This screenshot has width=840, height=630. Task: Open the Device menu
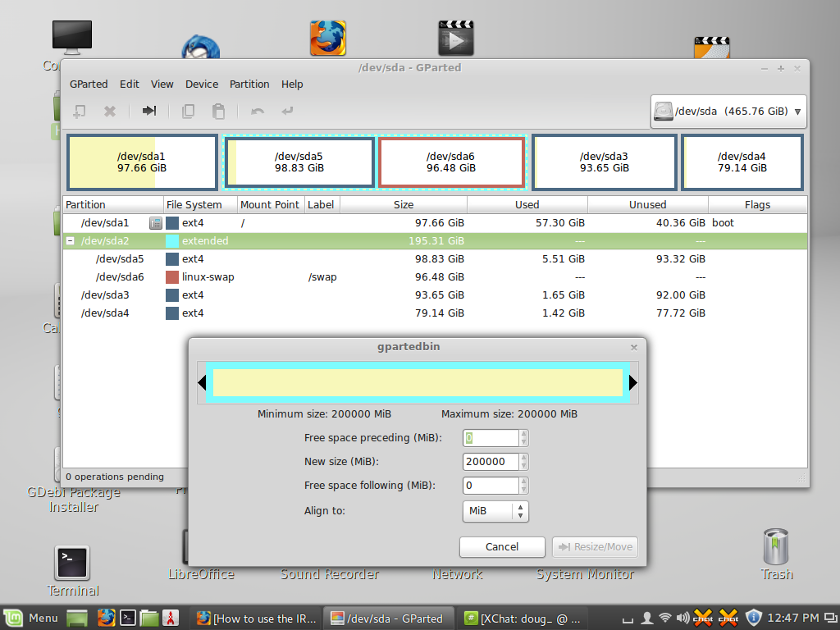[202, 84]
